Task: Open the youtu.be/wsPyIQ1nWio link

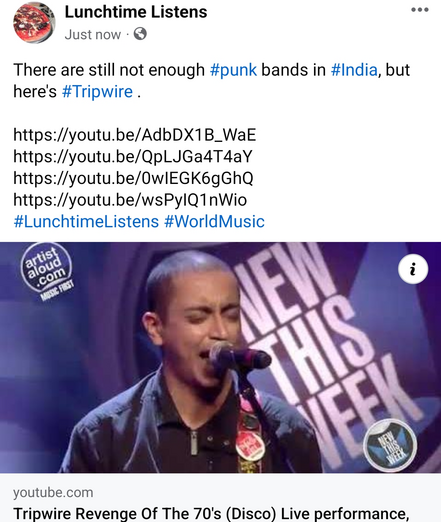Action: click(130, 200)
